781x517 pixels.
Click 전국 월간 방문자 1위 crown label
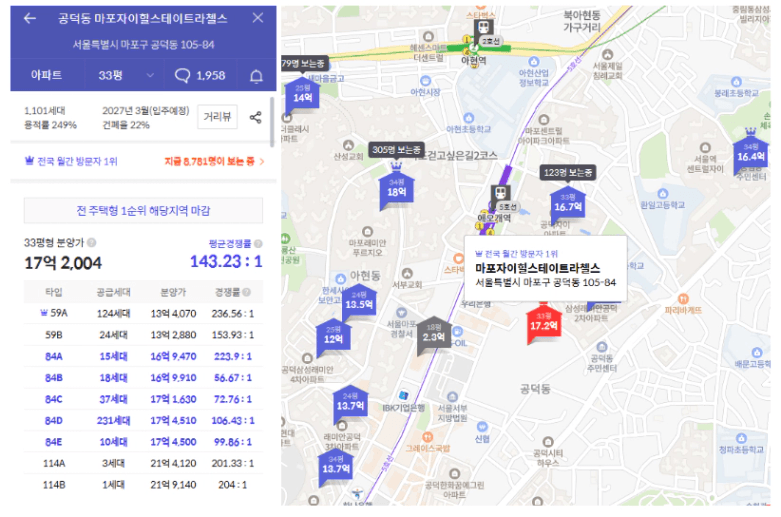[x=71, y=161]
